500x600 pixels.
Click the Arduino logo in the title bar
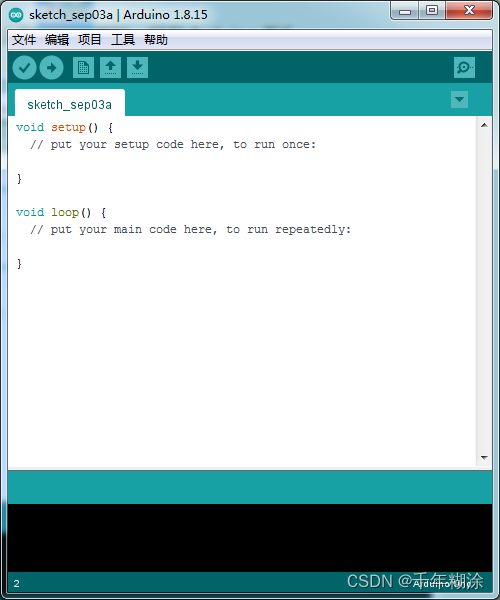click(x=16, y=15)
